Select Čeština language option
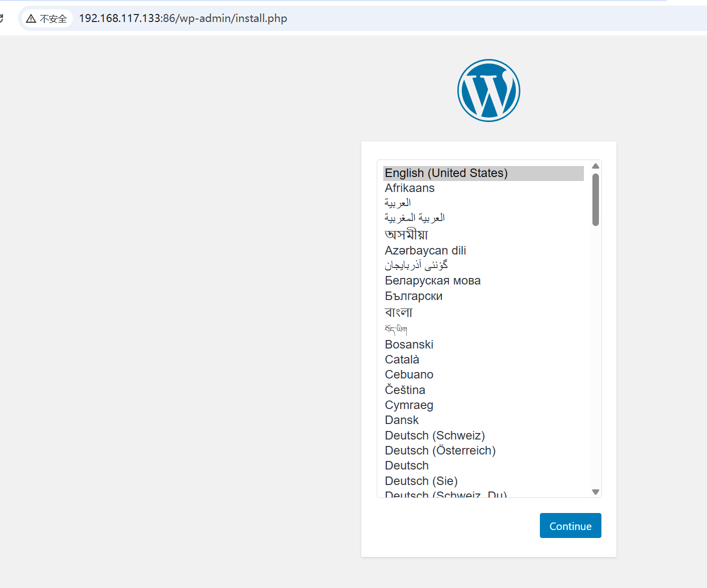The image size is (707, 588). (483, 390)
